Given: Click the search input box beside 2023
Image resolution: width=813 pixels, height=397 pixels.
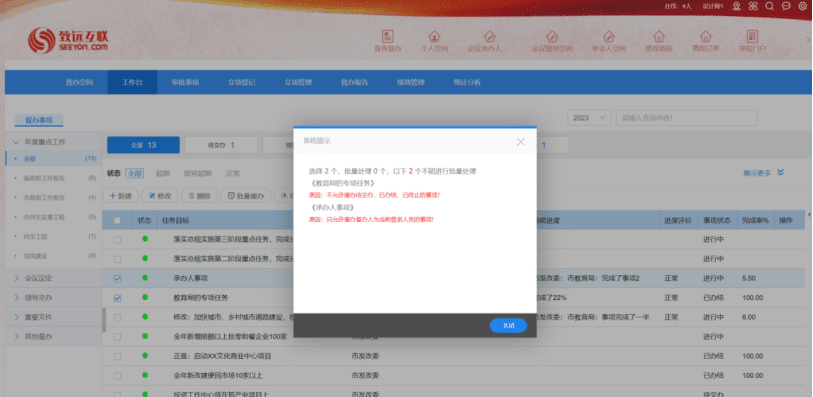Looking at the screenshot, I should coord(686,118).
